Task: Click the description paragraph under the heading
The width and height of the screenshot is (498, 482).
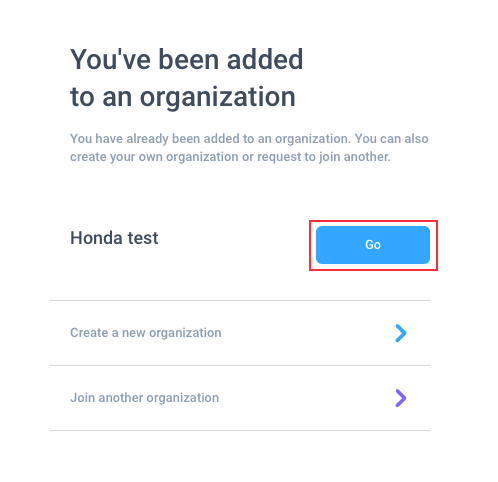Action: pos(249,148)
